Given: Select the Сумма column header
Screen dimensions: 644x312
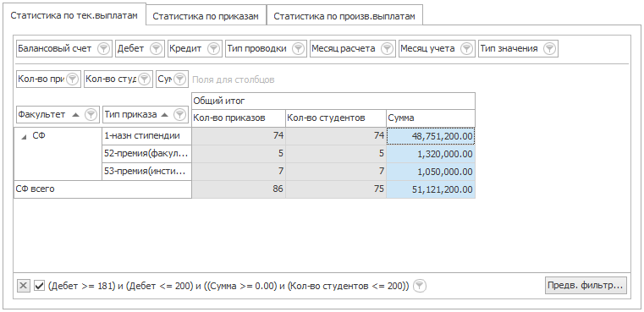Looking at the screenshot, I should click(431, 118).
